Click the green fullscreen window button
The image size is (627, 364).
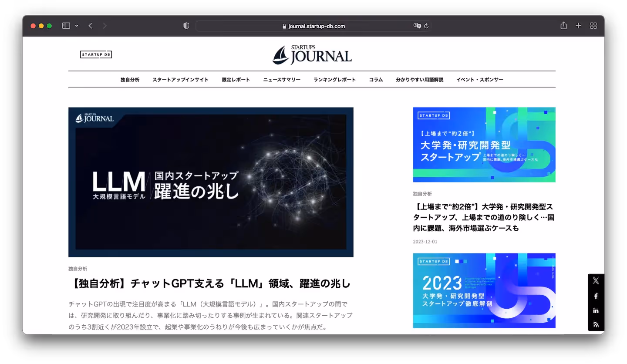coord(49,26)
